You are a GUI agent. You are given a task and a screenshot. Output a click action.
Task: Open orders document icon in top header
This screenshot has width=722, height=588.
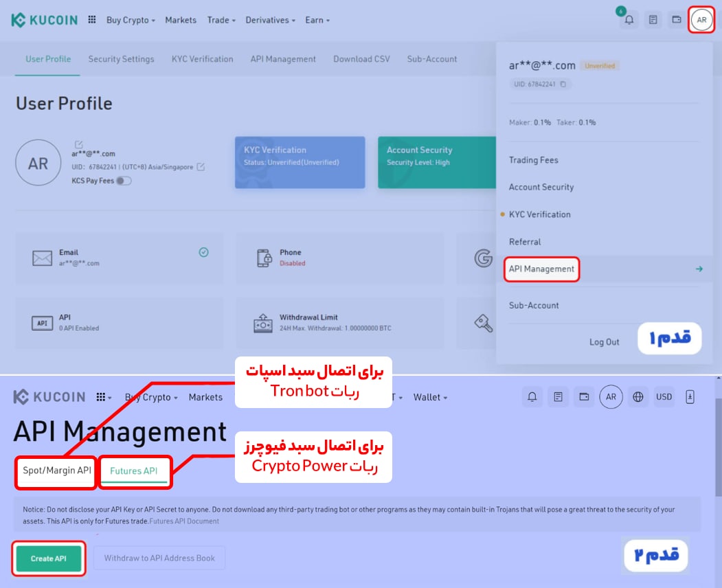click(653, 20)
